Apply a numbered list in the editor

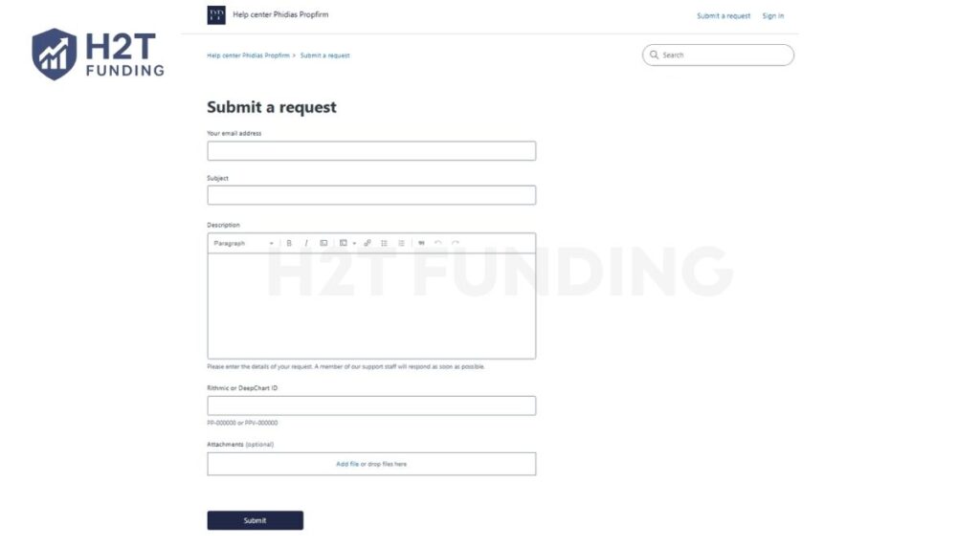401,243
